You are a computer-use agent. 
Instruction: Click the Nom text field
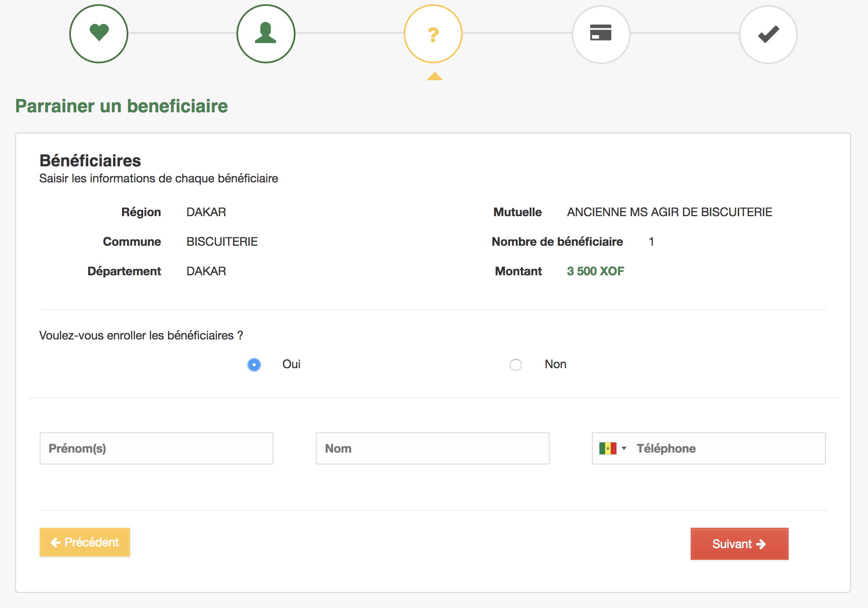[x=432, y=448]
